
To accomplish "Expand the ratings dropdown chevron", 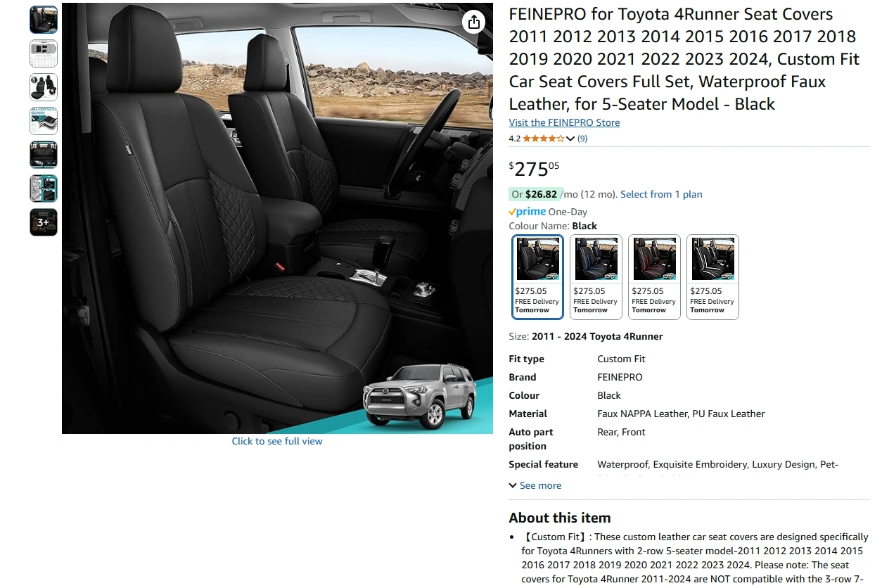I will point(570,139).
